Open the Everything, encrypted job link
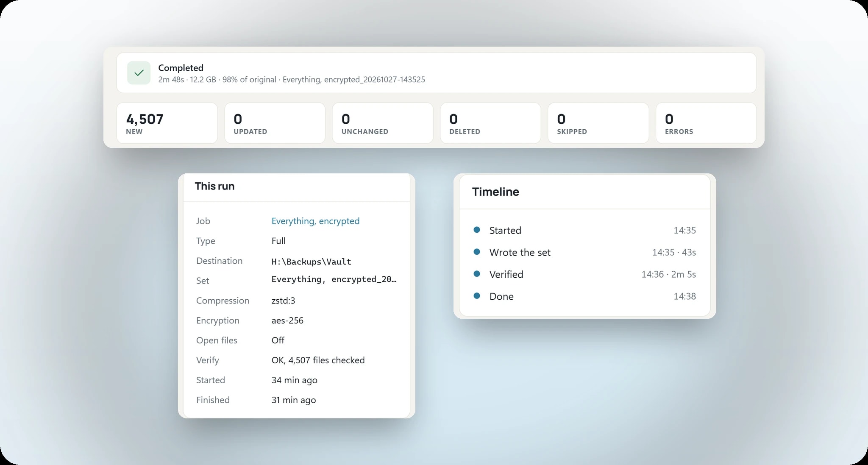Image resolution: width=868 pixels, height=465 pixels. click(315, 221)
